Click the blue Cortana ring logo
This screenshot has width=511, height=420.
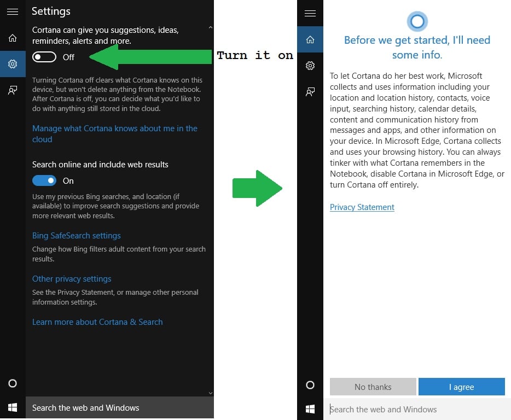(x=417, y=21)
